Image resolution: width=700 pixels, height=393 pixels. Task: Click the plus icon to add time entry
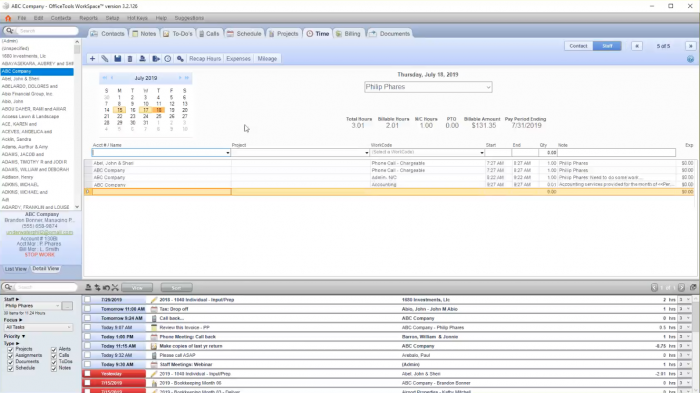[92, 59]
